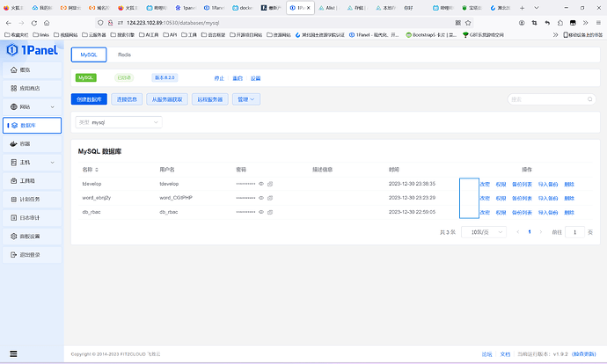Reveal password for word_ebnj2y database
The image size is (607, 364).
tap(261, 198)
